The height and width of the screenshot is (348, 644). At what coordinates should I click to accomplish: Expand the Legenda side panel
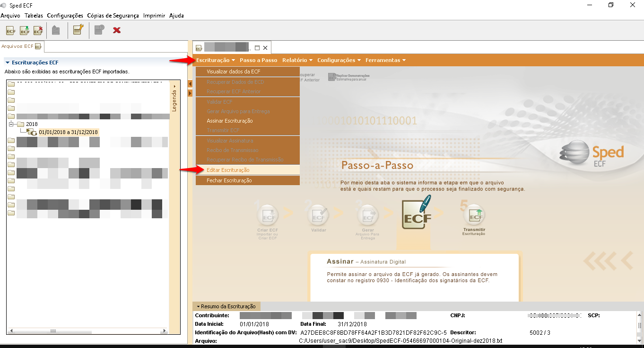point(174,99)
